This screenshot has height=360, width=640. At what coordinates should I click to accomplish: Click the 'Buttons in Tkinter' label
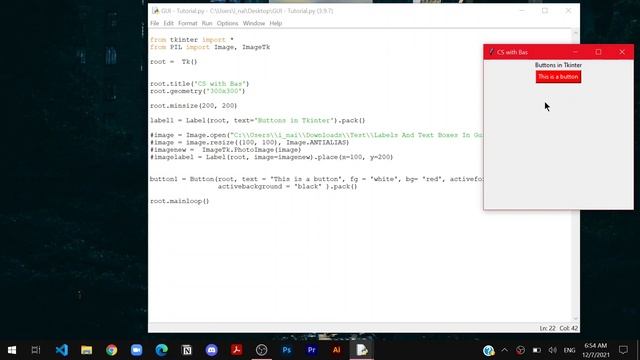point(558,65)
